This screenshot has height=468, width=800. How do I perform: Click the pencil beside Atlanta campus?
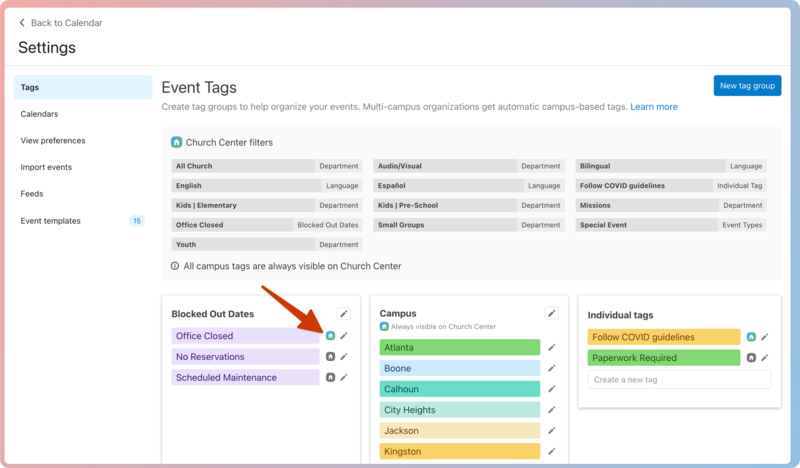click(551, 347)
